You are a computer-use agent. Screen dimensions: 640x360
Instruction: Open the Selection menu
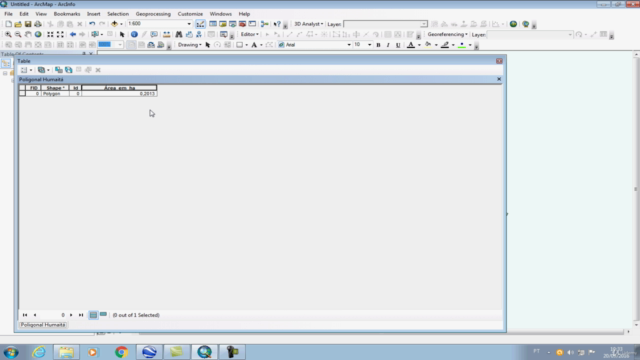tap(118, 14)
